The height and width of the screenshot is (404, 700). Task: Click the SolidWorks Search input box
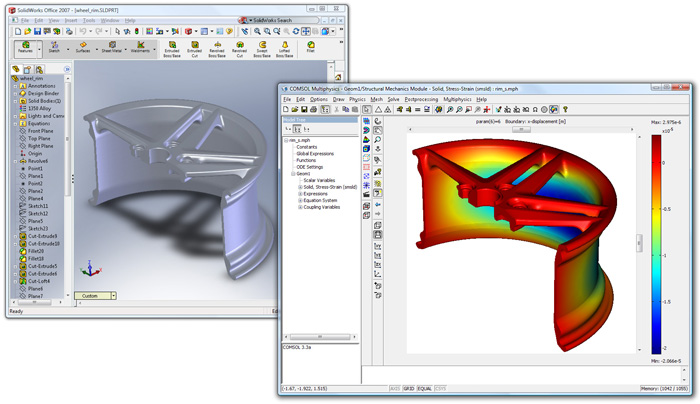point(283,19)
